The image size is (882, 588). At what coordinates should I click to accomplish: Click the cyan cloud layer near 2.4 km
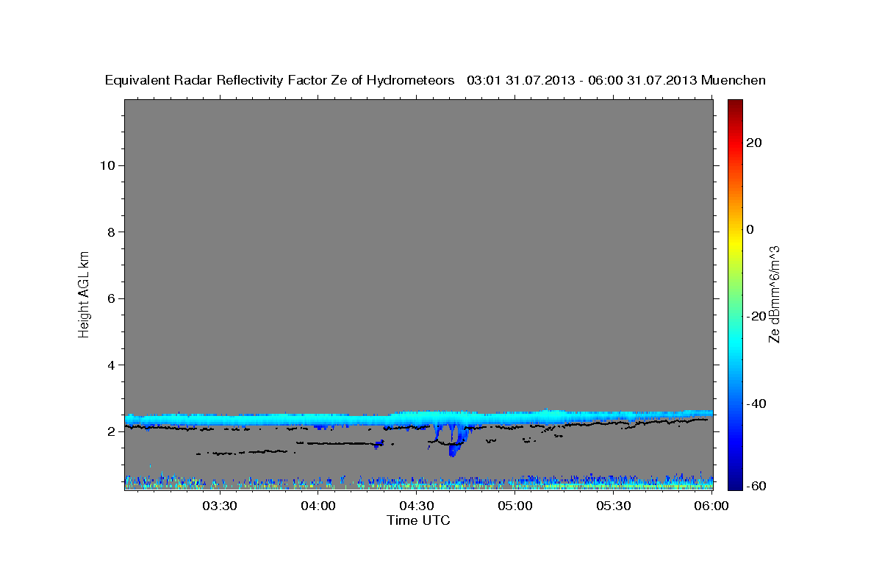point(418,419)
